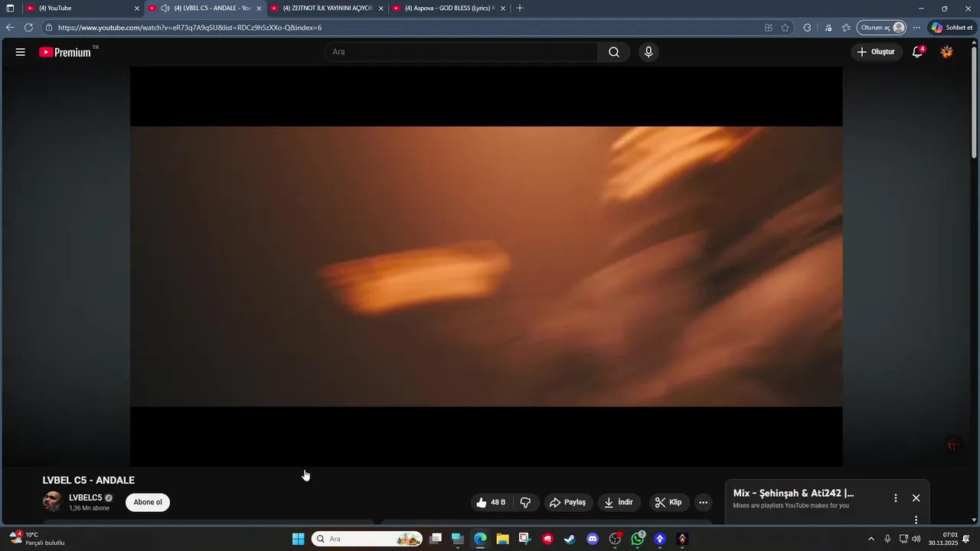Click the Mix - Şehinşah & Ati242 title

(x=793, y=494)
